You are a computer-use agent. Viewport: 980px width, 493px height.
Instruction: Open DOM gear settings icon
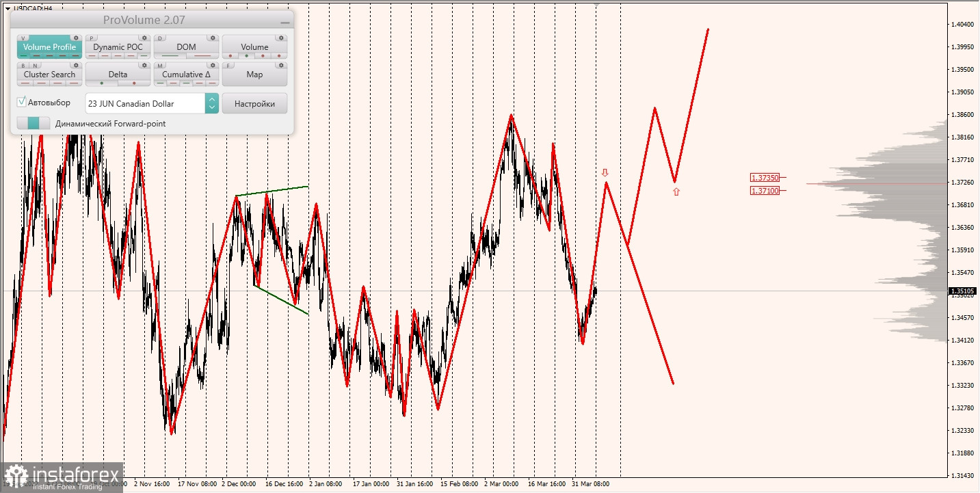213,38
